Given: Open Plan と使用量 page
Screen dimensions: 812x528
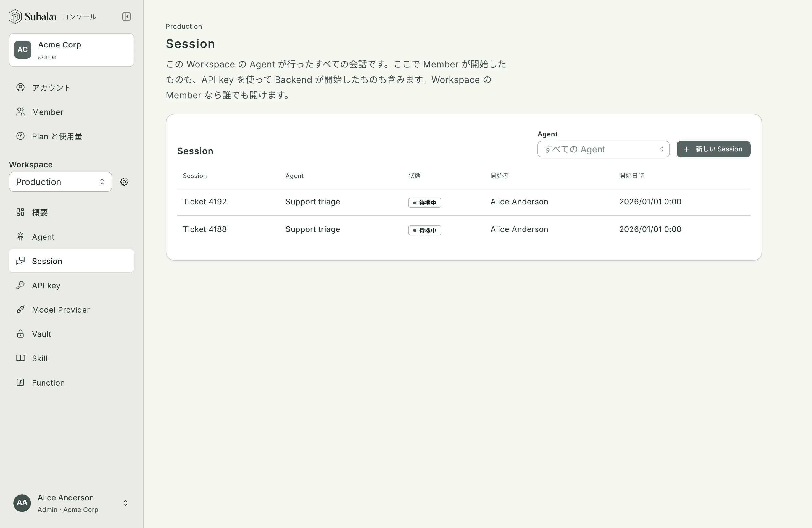Looking at the screenshot, I should click(x=71, y=136).
